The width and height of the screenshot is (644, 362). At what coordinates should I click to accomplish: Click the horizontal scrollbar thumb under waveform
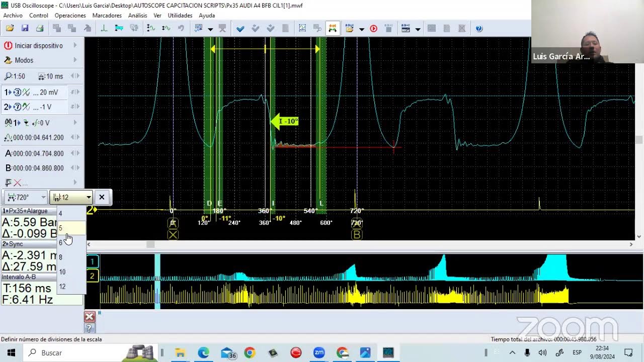pos(150,244)
